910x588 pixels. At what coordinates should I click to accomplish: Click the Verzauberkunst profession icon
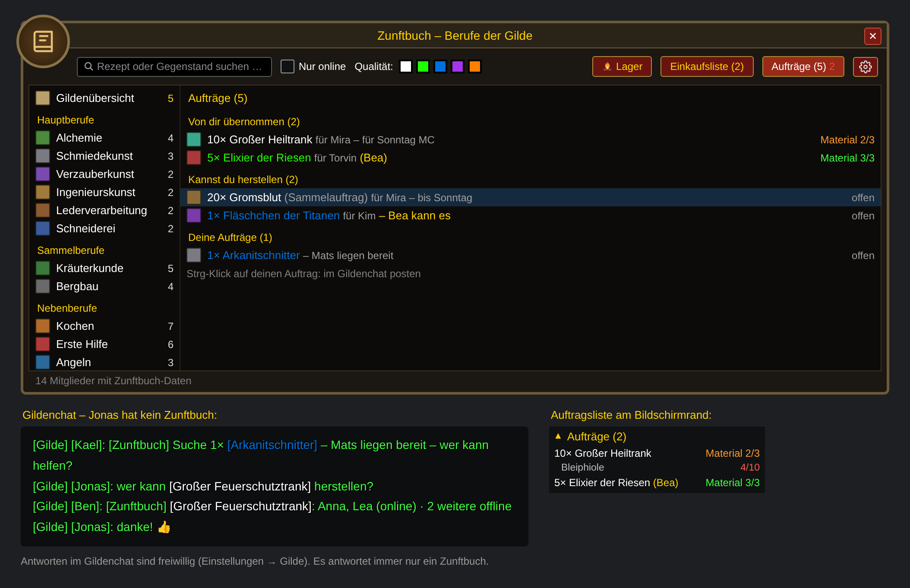pos(43,174)
